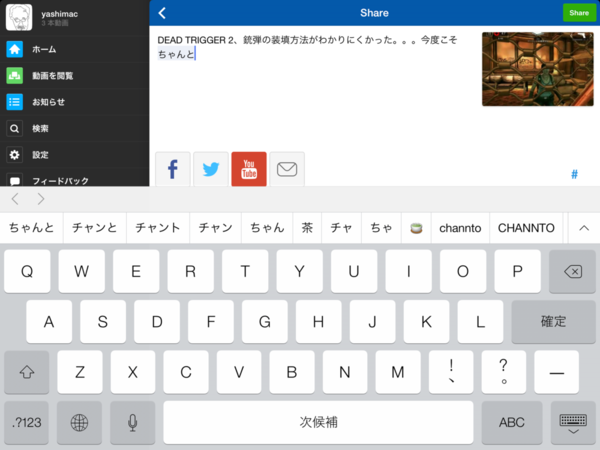Tap the R key
This screenshot has width=600, height=450.
pos(191,271)
